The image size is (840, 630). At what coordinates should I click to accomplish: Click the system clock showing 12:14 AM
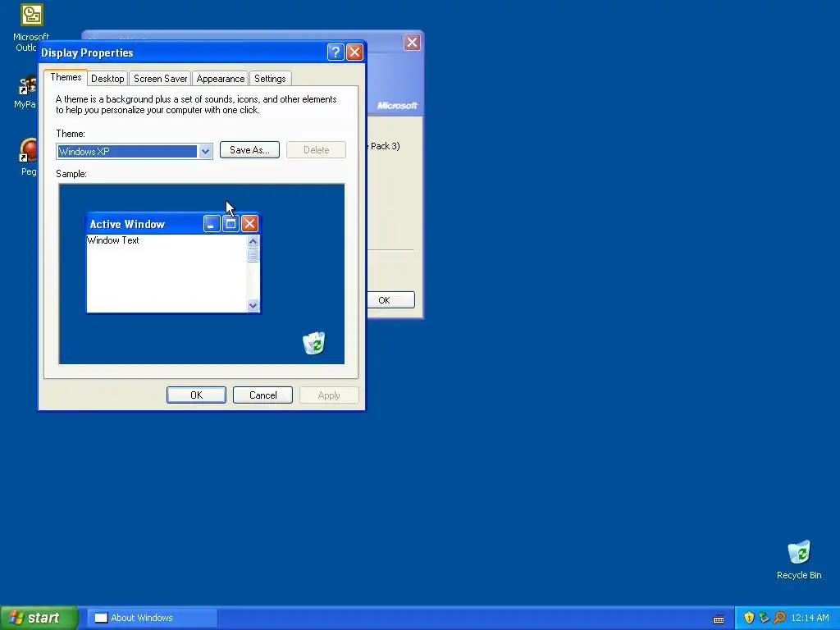click(810, 618)
